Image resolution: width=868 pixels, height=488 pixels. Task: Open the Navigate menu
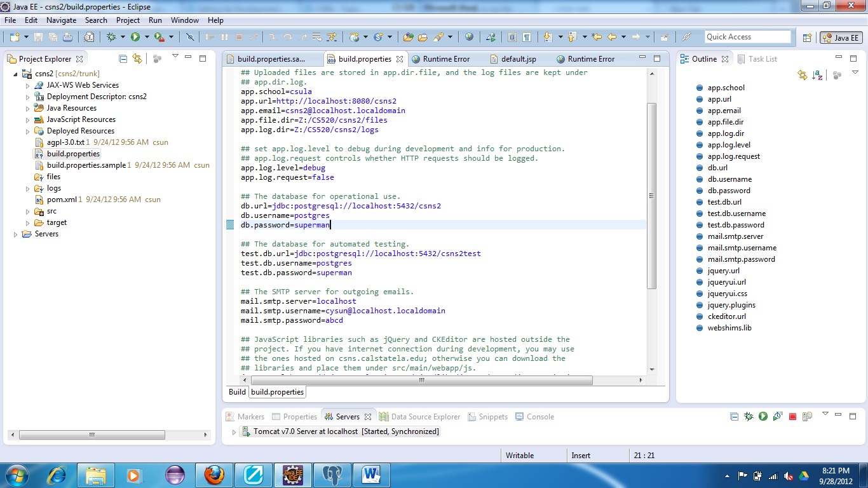point(61,20)
